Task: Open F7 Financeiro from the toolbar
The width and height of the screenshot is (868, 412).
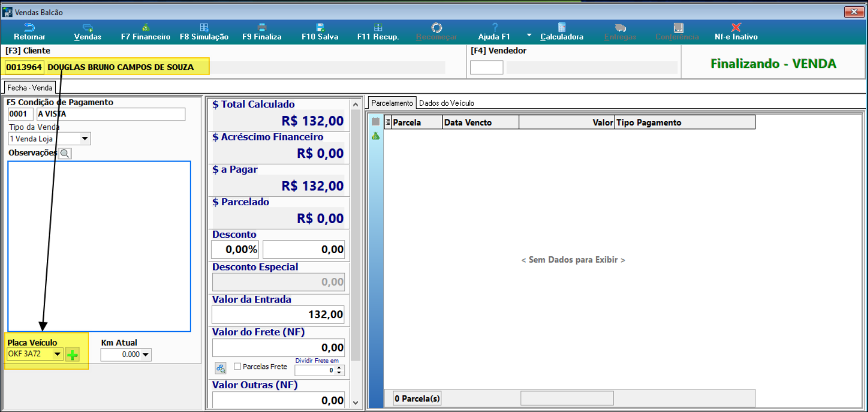Action: pyautogui.click(x=145, y=32)
